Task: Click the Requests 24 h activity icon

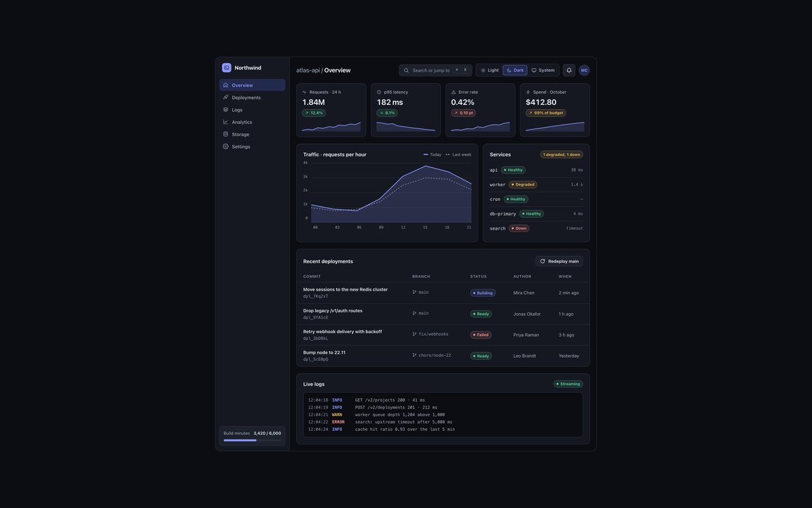Action: point(304,92)
